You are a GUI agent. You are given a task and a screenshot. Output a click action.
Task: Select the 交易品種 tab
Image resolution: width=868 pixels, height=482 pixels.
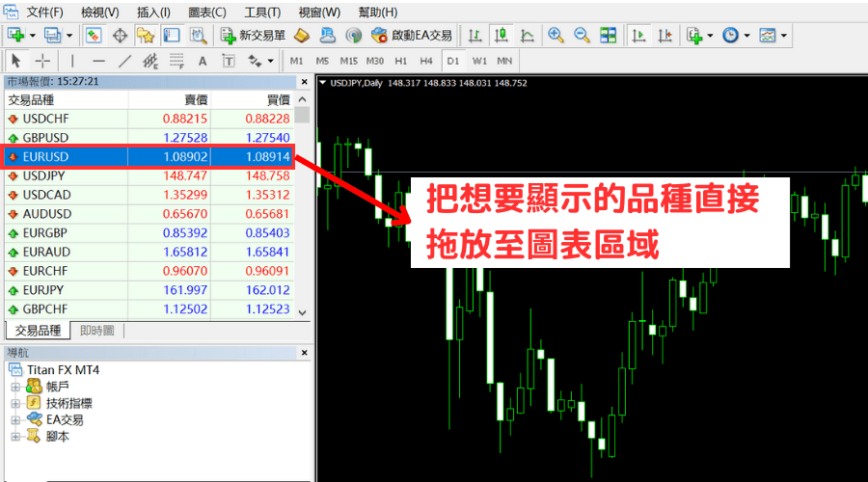pos(38,331)
